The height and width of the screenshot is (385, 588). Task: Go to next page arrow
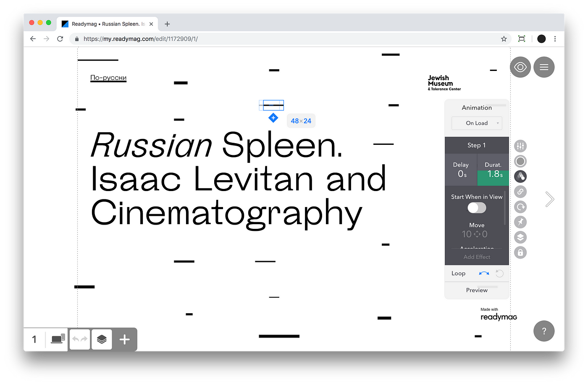(x=549, y=199)
